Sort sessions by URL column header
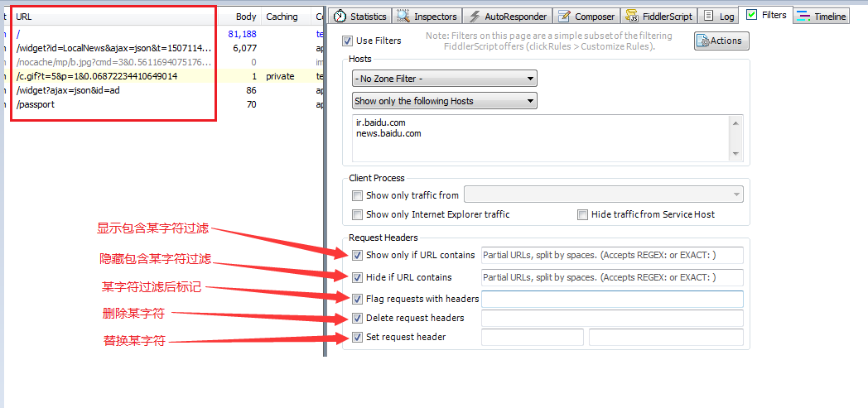The height and width of the screenshot is (408, 868). coord(116,17)
